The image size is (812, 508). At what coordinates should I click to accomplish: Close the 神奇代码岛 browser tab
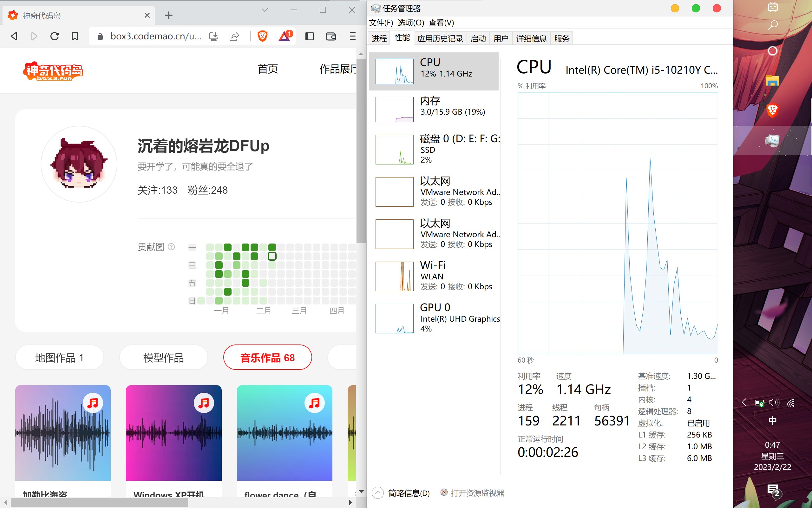click(x=147, y=16)
